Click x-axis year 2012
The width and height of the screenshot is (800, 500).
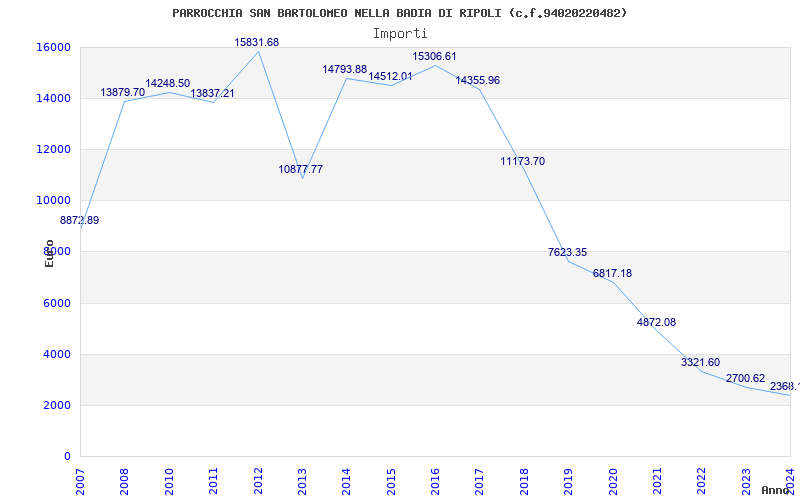[x=258, y=481]
